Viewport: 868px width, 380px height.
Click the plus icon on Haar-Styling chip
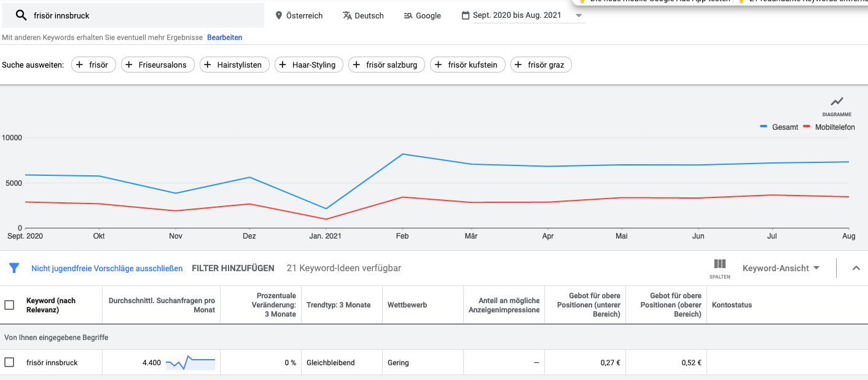(283, 65)
